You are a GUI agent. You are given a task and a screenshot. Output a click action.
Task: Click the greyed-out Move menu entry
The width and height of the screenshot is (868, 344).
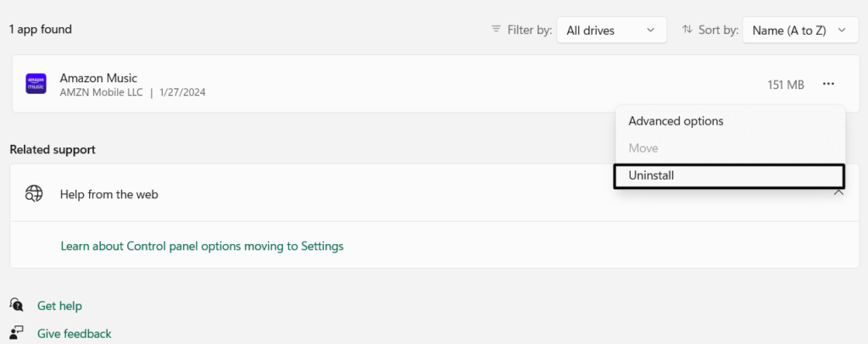643,148
